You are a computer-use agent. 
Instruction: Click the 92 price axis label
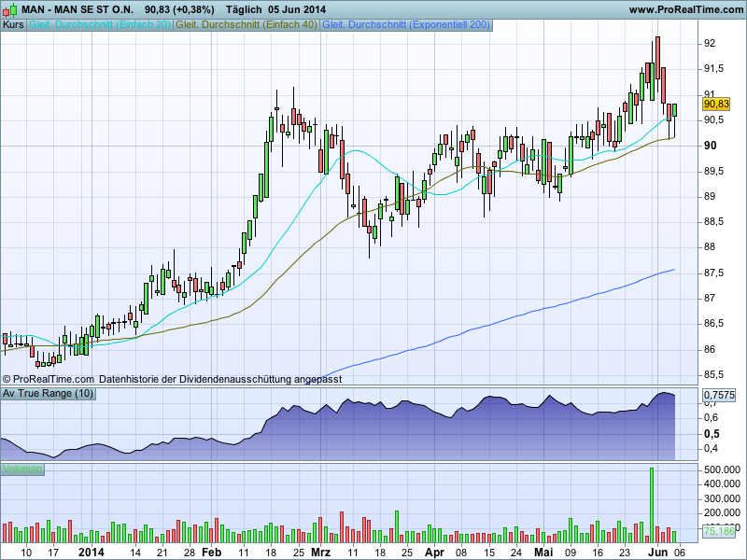[710, 43]
